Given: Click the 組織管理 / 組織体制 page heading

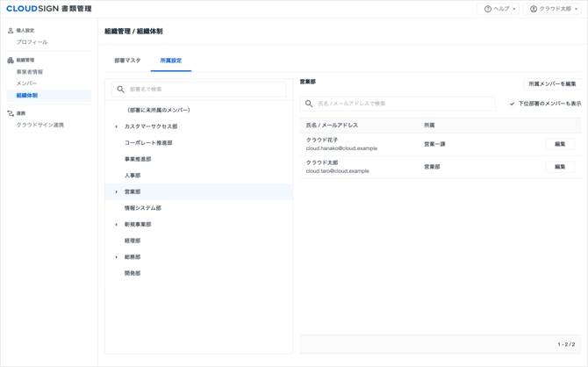Looking at the screenshot, I should point(133,32).
